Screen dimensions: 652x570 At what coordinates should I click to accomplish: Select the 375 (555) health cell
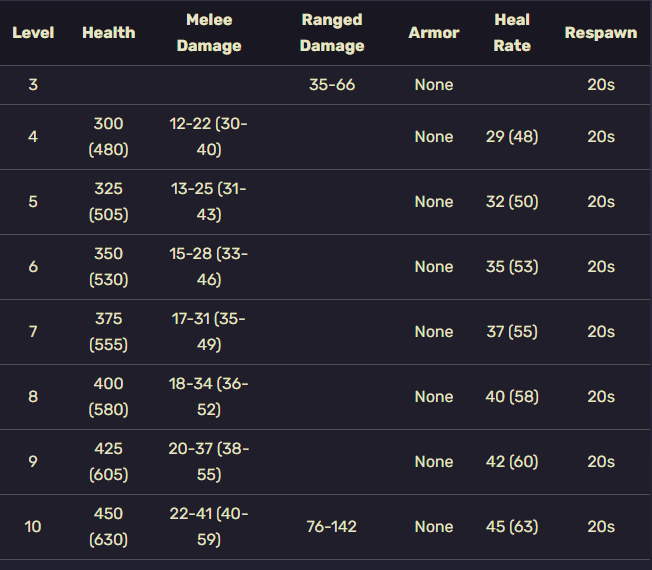tap(109, 331)
